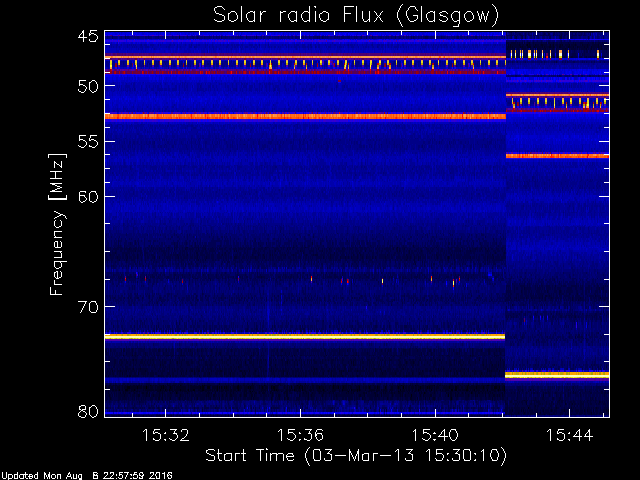Click the 50 frequency tick label
640x480 pixels.
(x=88, y=86)
